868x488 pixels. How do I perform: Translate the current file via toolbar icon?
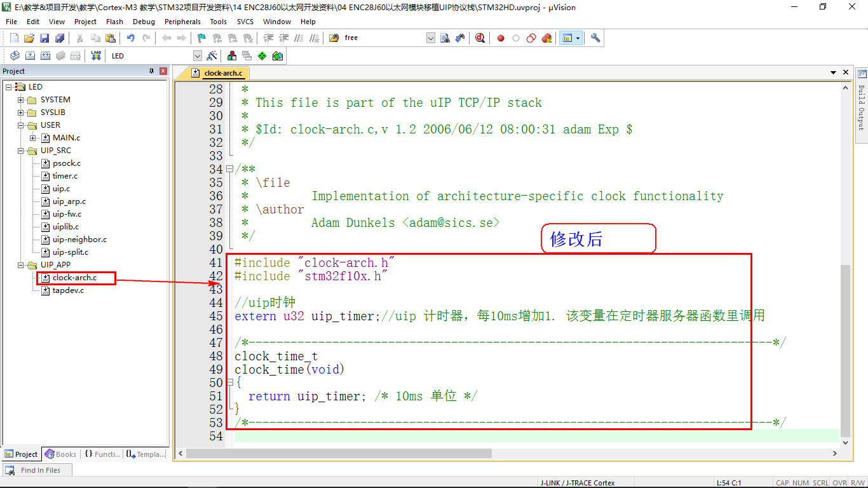[x=15, y=56]
